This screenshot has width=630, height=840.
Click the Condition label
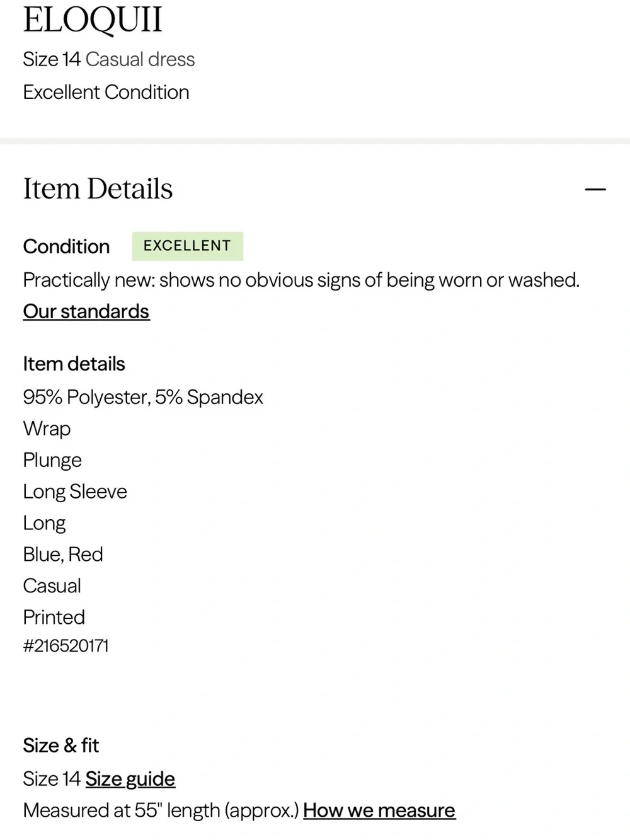point(66,246)
